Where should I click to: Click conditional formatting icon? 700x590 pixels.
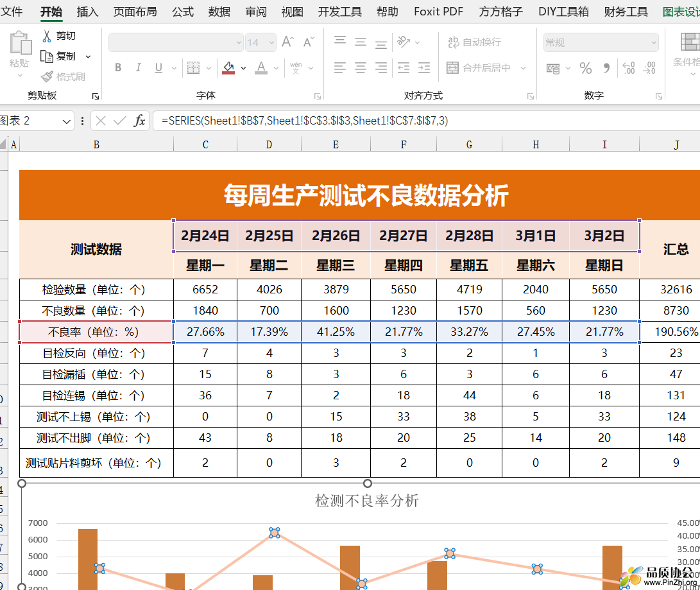pyautogui.click(x=690, y=42)
